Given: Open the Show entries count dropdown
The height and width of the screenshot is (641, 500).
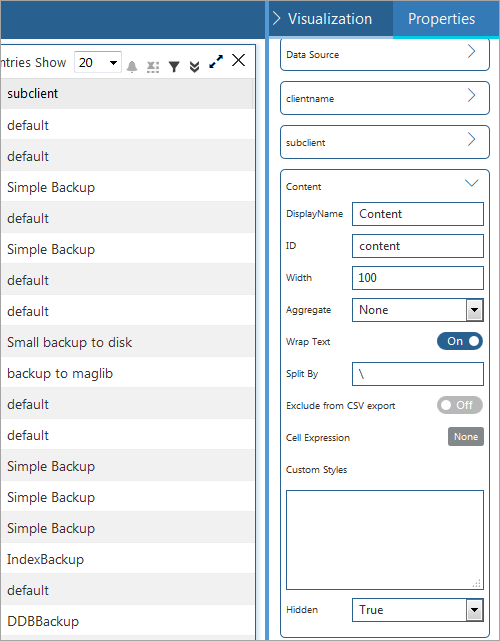Looking at the screenshot, I should (x=98, y=62).
